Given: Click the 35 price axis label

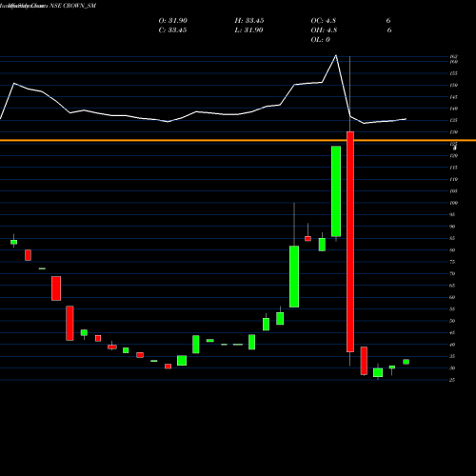Looking at the screenshot, I should pos(452,356).
